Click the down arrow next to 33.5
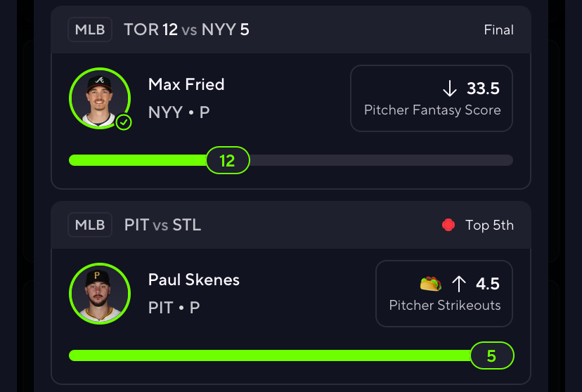This screenshot has height=392, width=582. (x=449, y=89)
